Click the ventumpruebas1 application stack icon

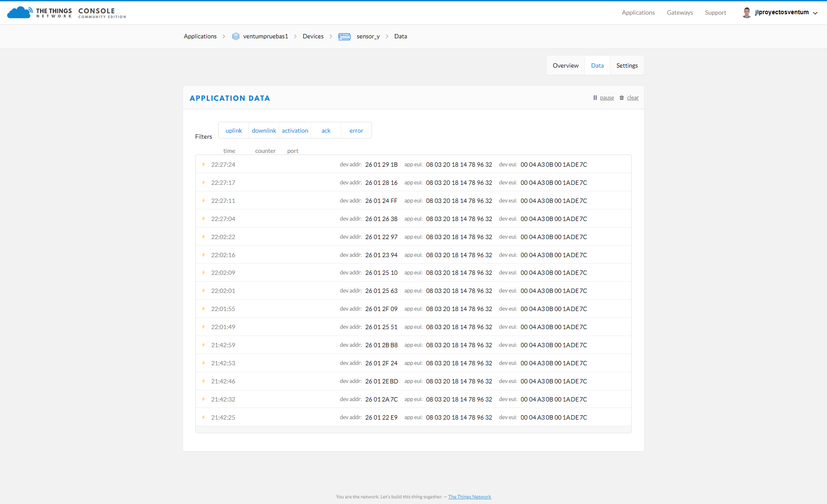pos(236,37)
